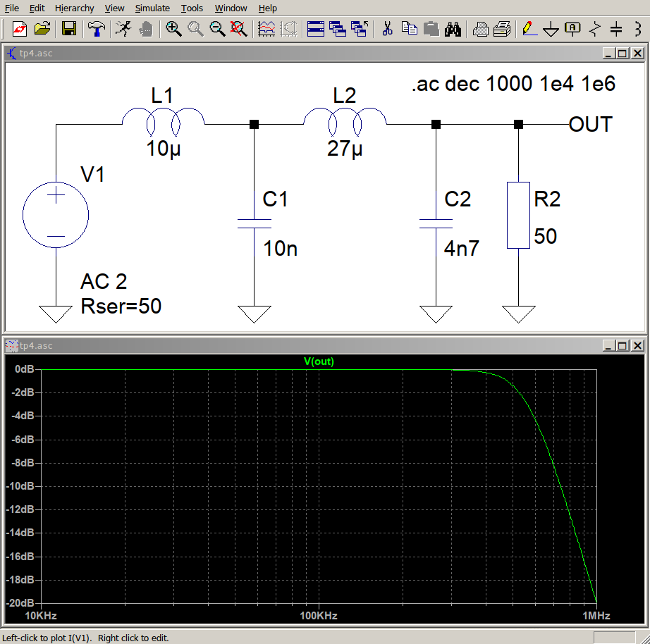Click the Find binoculars icon
This screenshot has height=644, width=650.
click(x=453, y=29)
